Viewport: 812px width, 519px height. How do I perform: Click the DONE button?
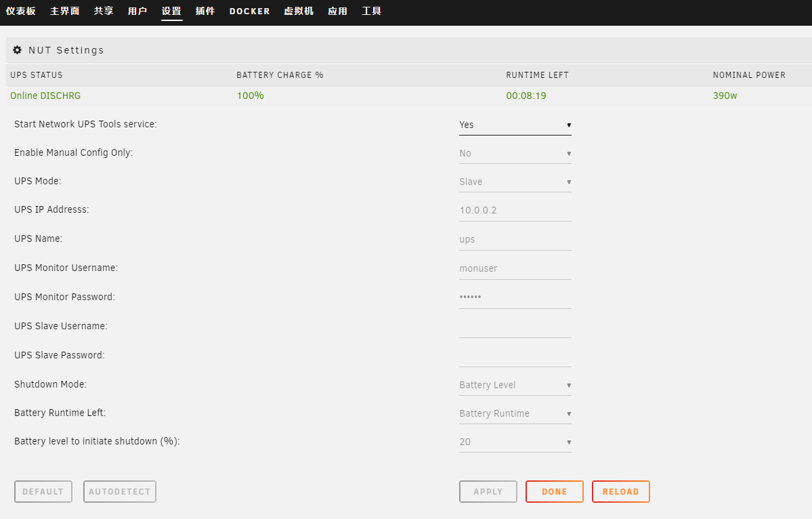(x=554, y=492)
